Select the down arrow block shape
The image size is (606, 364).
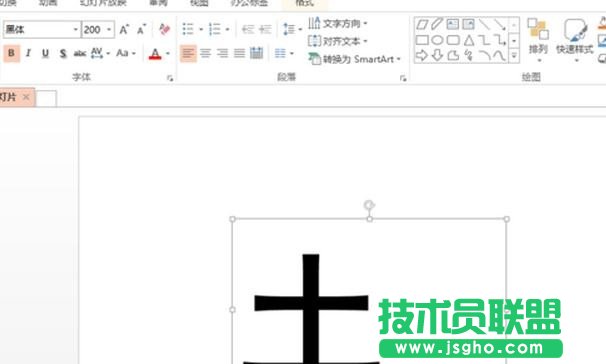(437, 55)
